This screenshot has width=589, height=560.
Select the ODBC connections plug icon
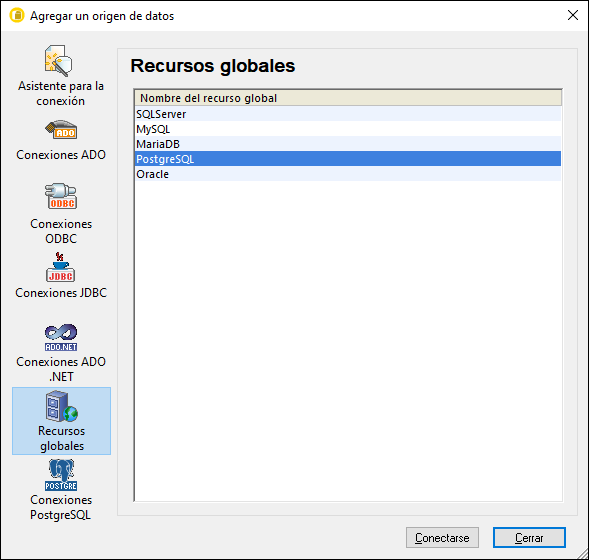pos(61,196)
